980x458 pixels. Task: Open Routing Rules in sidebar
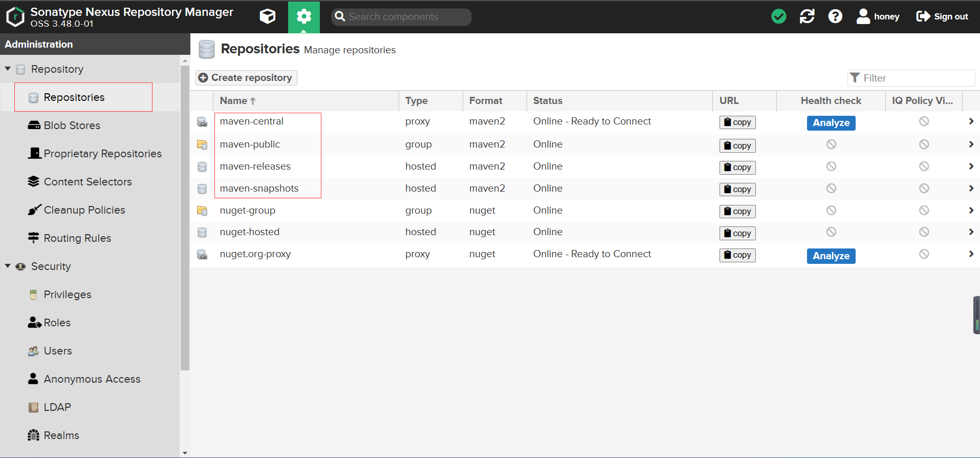(x=77, y=238)
